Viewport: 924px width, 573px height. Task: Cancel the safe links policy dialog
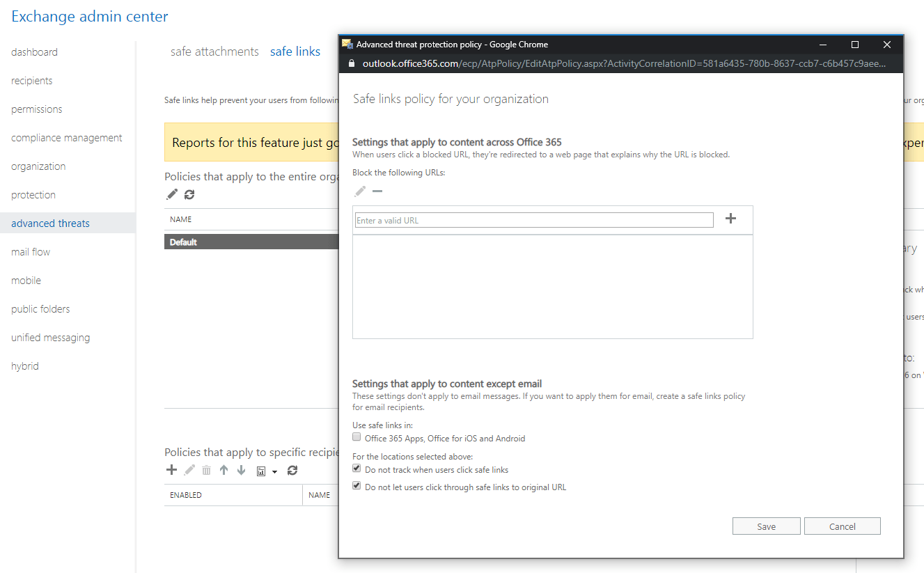tap(843, 526)
